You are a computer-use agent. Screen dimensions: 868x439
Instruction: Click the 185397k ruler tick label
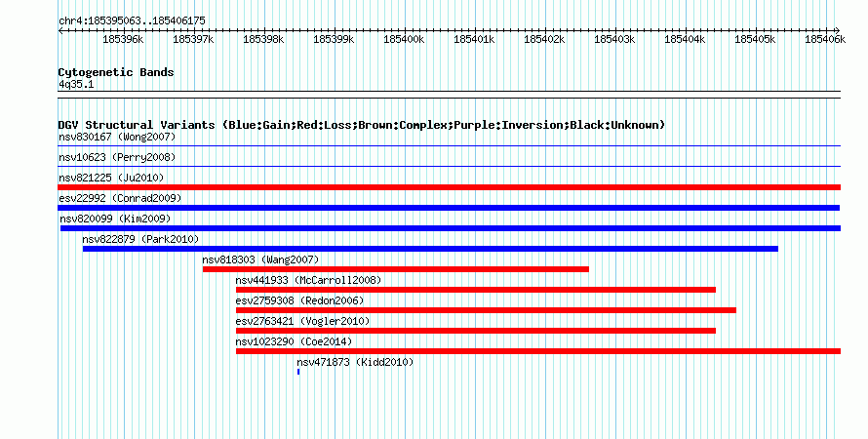193,39
